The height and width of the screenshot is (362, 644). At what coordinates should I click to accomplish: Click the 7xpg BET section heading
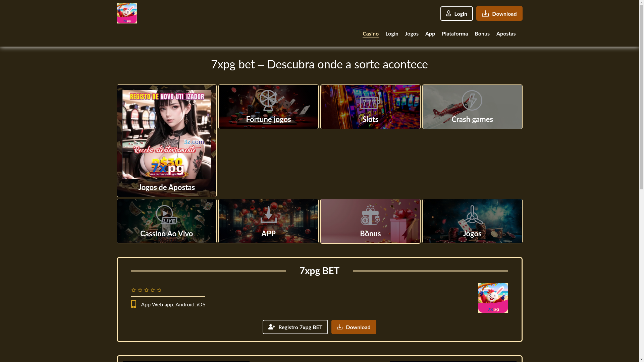click(x=319, y=271)
